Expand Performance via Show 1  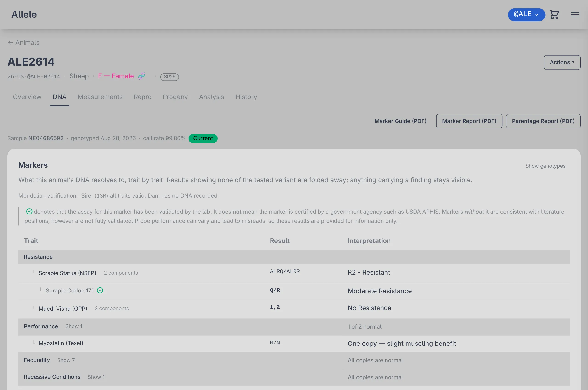click(x=74, y=326)
